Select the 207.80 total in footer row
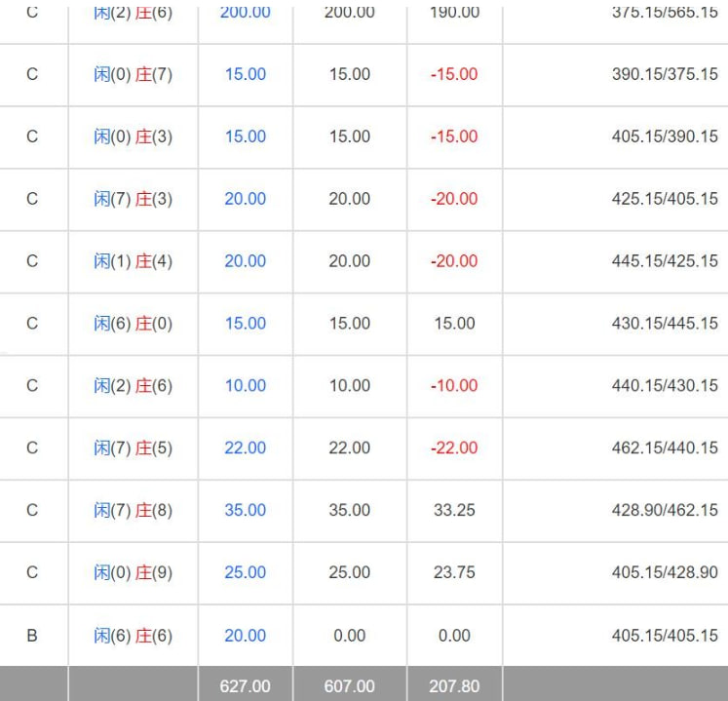 (454, 685)
